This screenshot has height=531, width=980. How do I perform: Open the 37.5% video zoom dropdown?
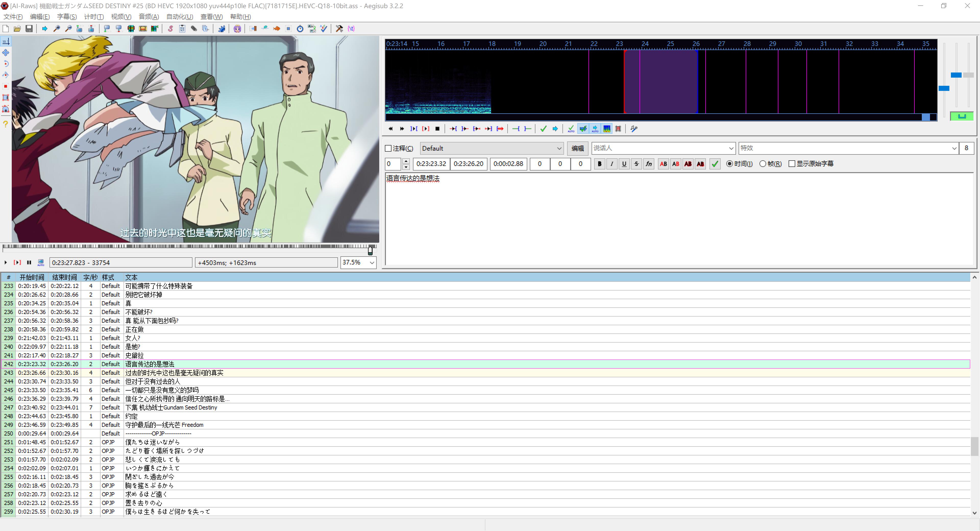coord(358,262)
